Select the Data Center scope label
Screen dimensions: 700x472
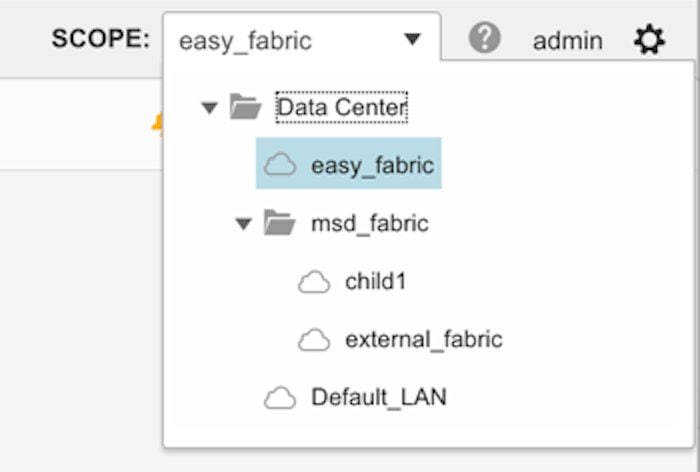(342, 107)
